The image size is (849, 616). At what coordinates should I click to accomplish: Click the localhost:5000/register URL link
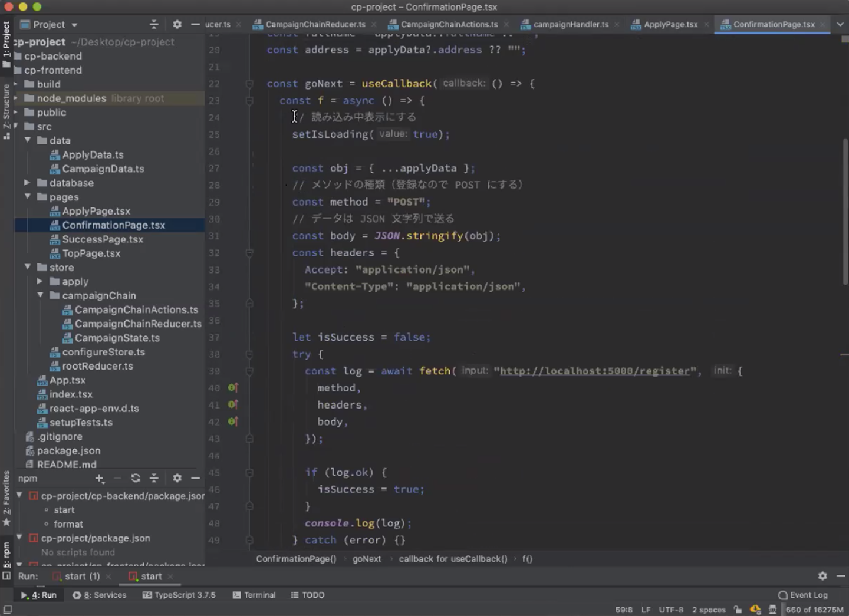tap(595, 371)
